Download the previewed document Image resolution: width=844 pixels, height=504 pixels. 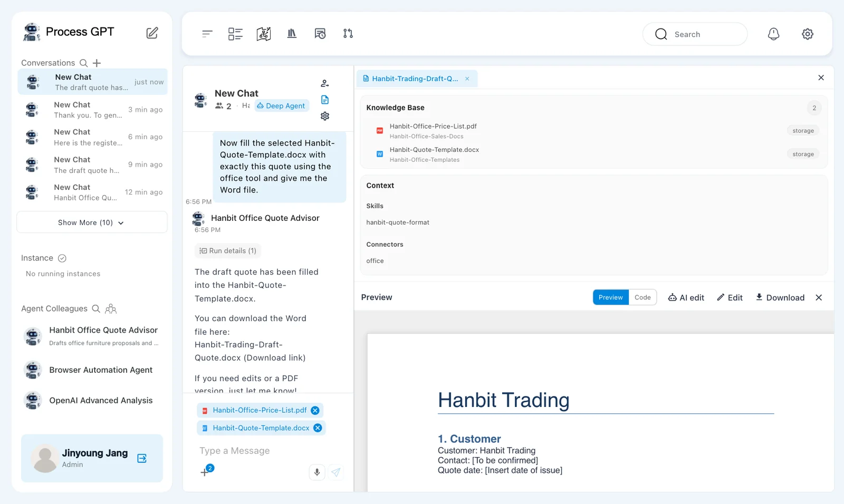780,298
